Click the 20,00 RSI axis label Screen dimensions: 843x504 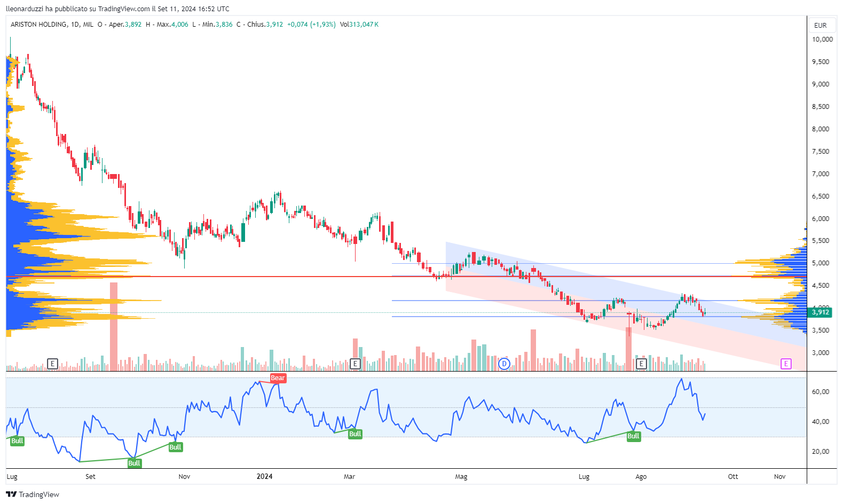click(x=821, y=452)
